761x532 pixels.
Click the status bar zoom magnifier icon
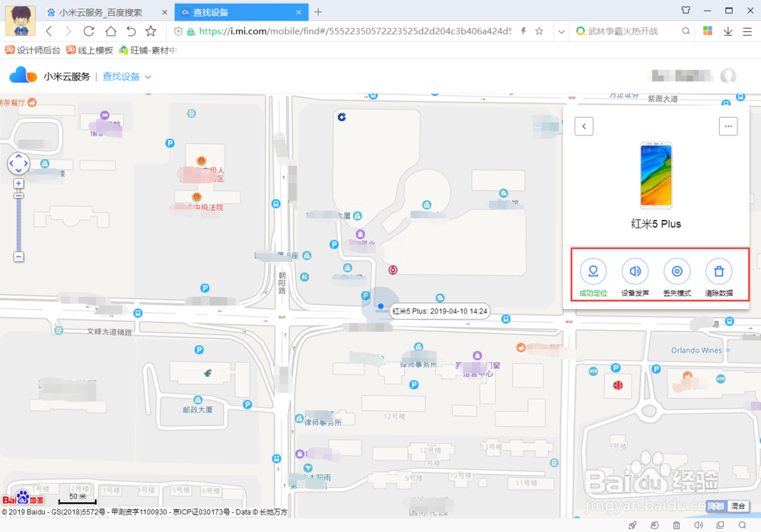point(742,525)
